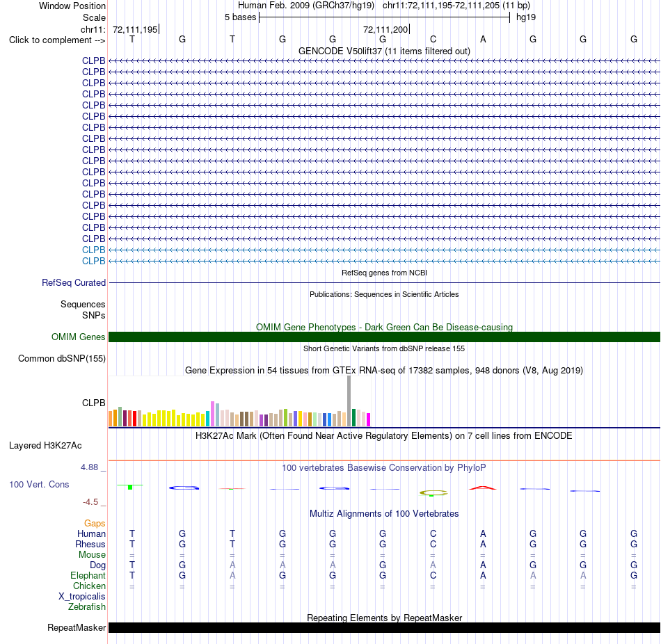Click the yellow C logo in the PhyloP conservation track
This screenshot has height=644, width=661.
pos(433,492)
